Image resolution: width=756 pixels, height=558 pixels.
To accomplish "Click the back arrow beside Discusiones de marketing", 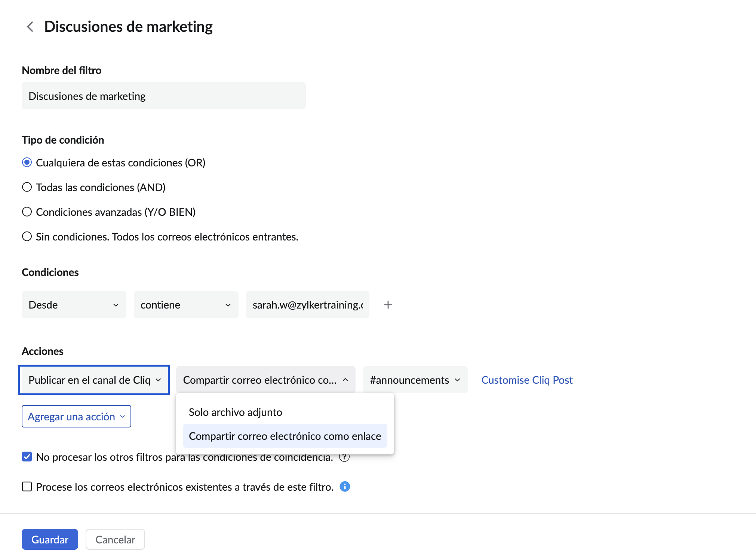I will 30,27.
